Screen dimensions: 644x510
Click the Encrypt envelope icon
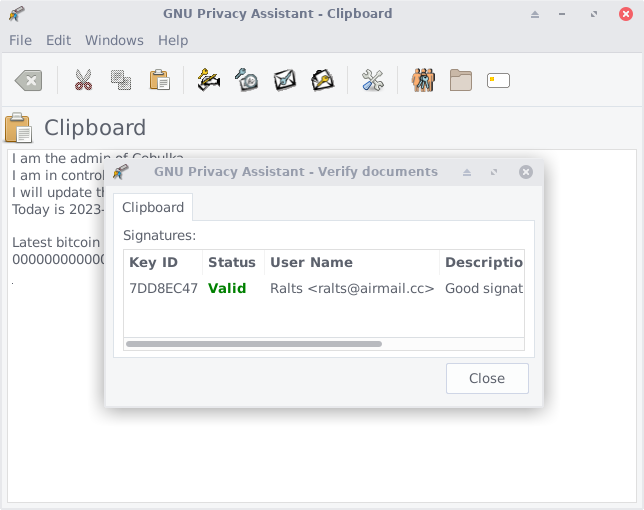[x=285, y=80]
